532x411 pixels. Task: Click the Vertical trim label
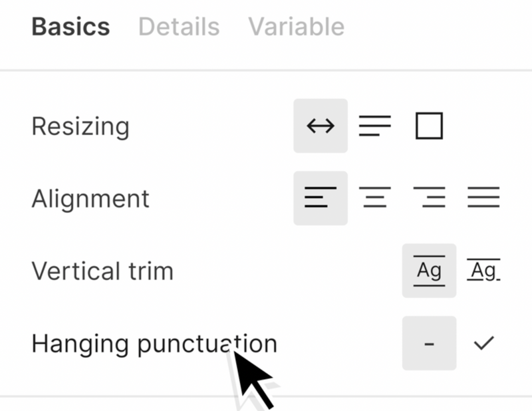tap(102, 271)
